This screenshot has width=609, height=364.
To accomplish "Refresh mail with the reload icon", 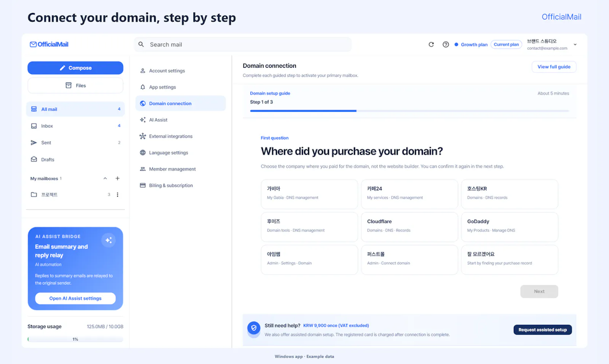I will coord(431,45).
